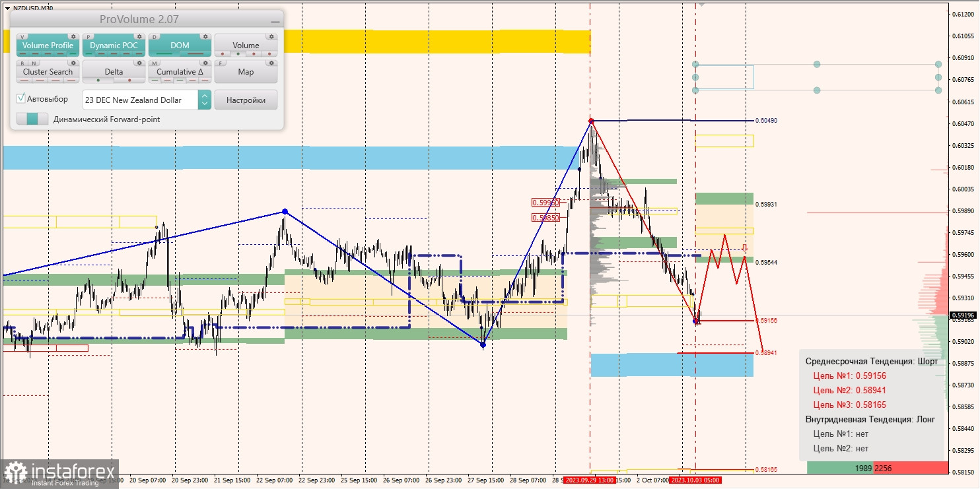Click Цель №3: 0.58165 in info box
The width and height of the screenshot is (980, 489).
[850, 405]
